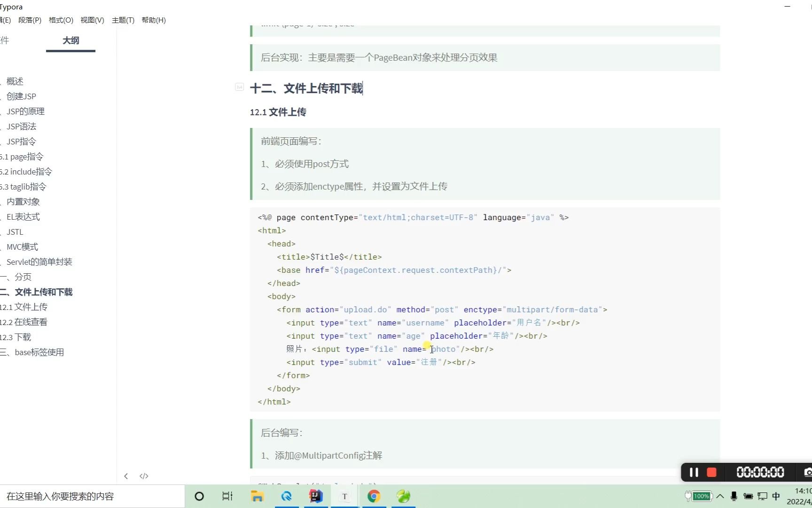Jump to 12.1 文件上传 in the outline
The width and height of the screenshot is (812, 508).
coord(24,307)
